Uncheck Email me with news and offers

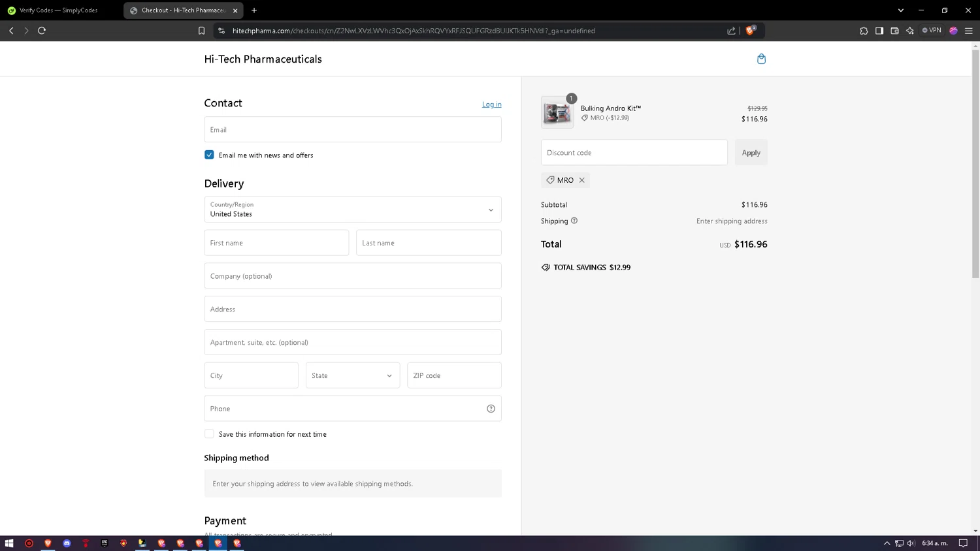209,155
